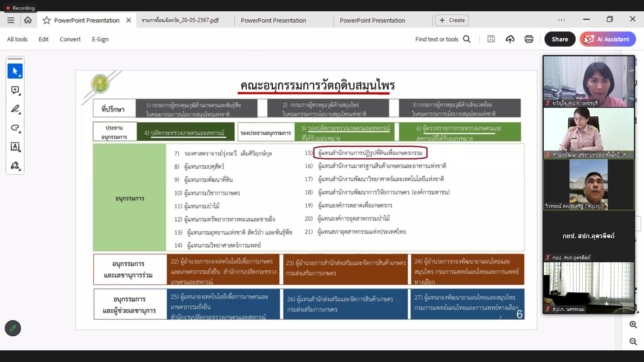The height and width of the screenshot is (362, 644).
Task: Go to Acrobat Home icon
Action: tap(28, 20)
